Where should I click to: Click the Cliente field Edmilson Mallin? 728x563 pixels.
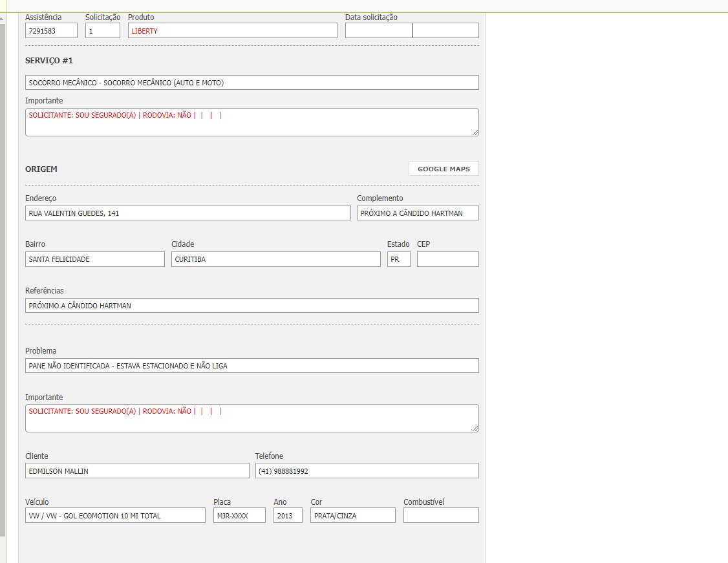[x=137, y=471]
